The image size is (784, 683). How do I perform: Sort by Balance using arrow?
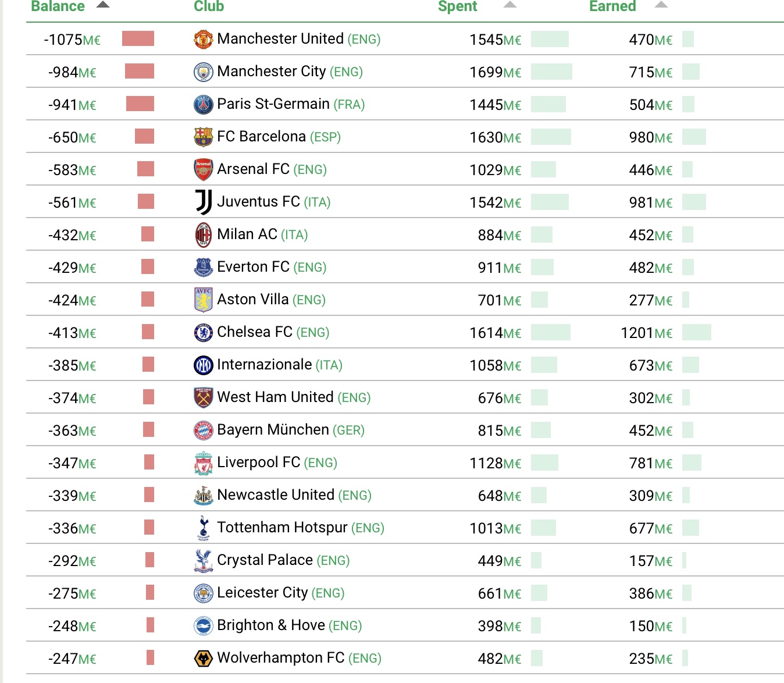coord(103,5)
